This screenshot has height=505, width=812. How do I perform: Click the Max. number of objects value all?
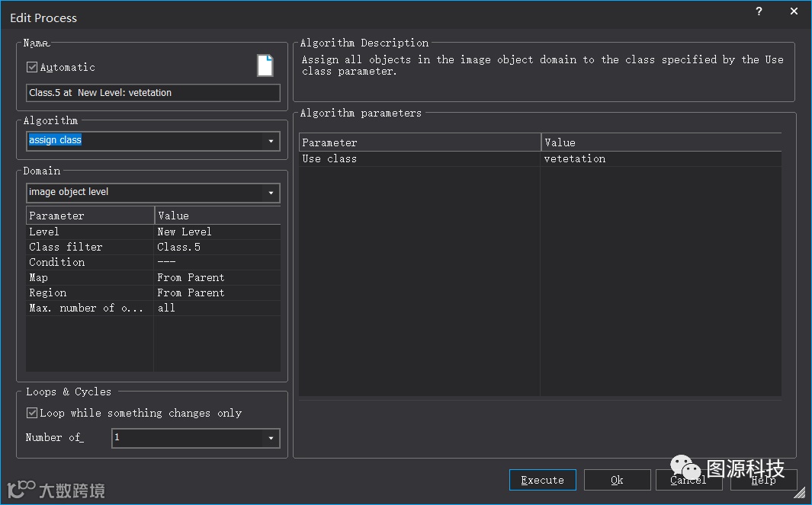pyautogui.click(x=166, y=308)
